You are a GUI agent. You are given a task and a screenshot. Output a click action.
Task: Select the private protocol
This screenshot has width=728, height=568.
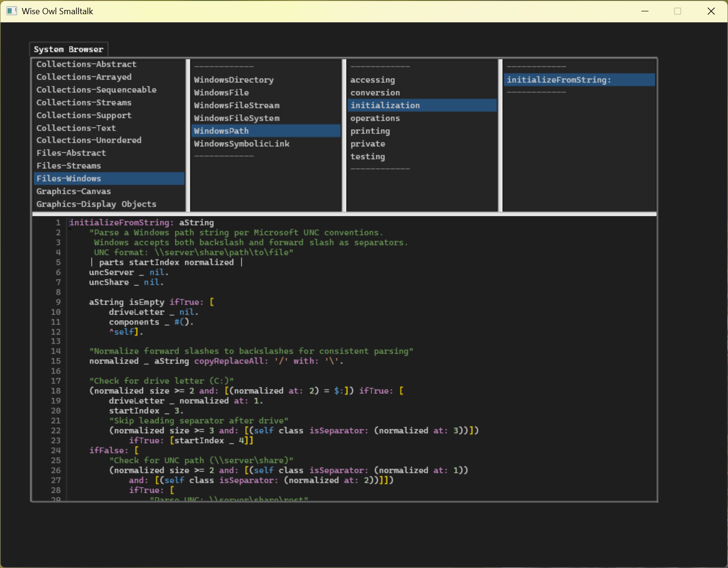point(367,143)
